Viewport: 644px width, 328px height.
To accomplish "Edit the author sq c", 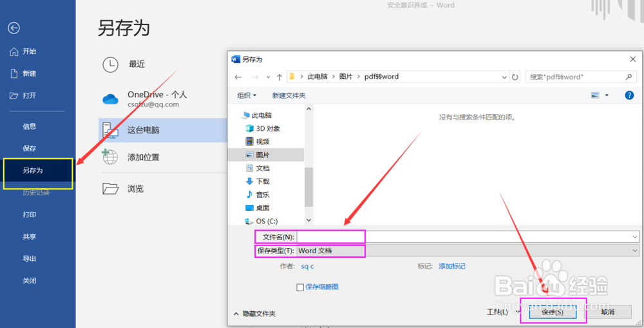I will [307, 266].
